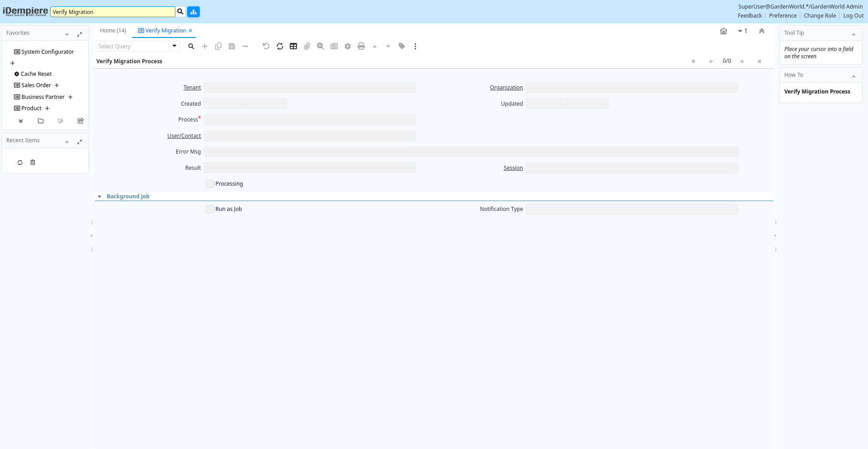Check the Processing checkbox
The height and width of the screenshot is (449, 868).
tap(210, 184)
